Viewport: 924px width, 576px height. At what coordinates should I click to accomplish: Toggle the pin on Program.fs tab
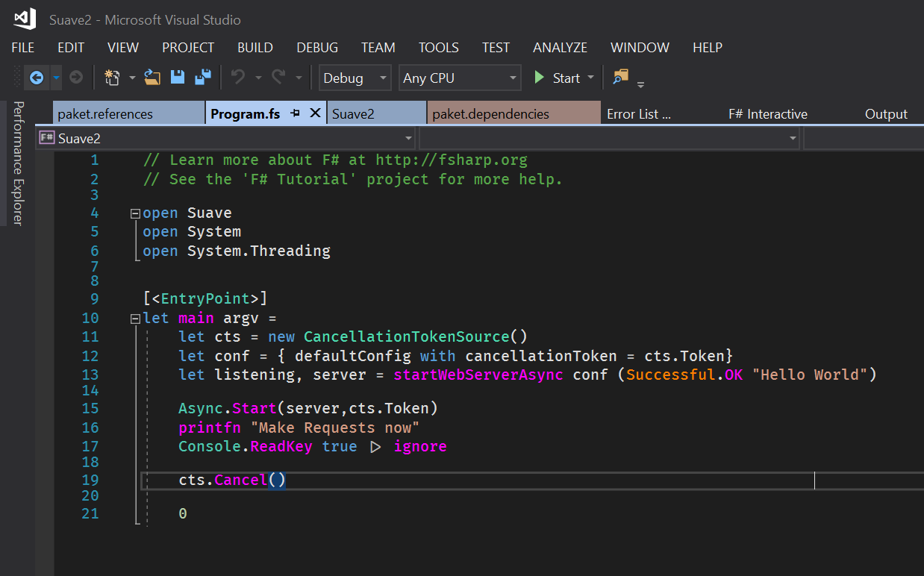pos(295,113)
